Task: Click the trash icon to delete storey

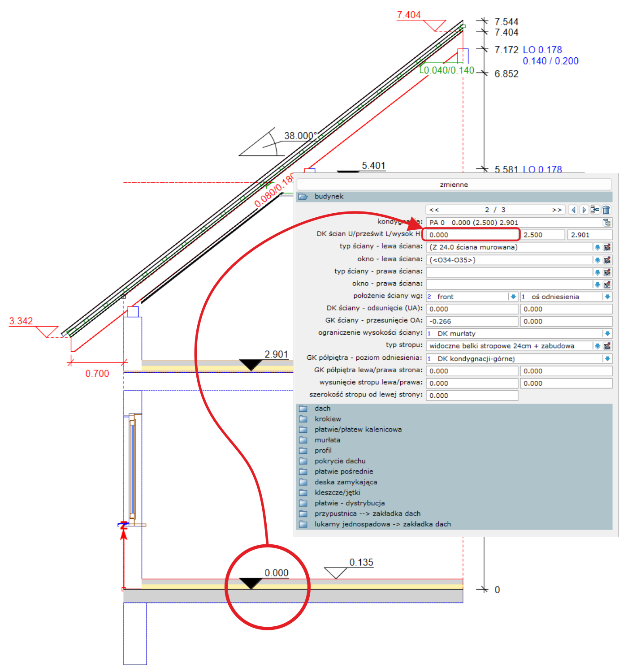Action: pyautogui.click(x=606, y=210)
